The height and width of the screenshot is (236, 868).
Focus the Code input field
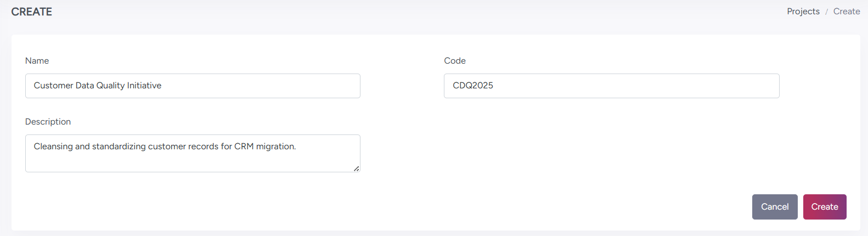pos(611,86)
